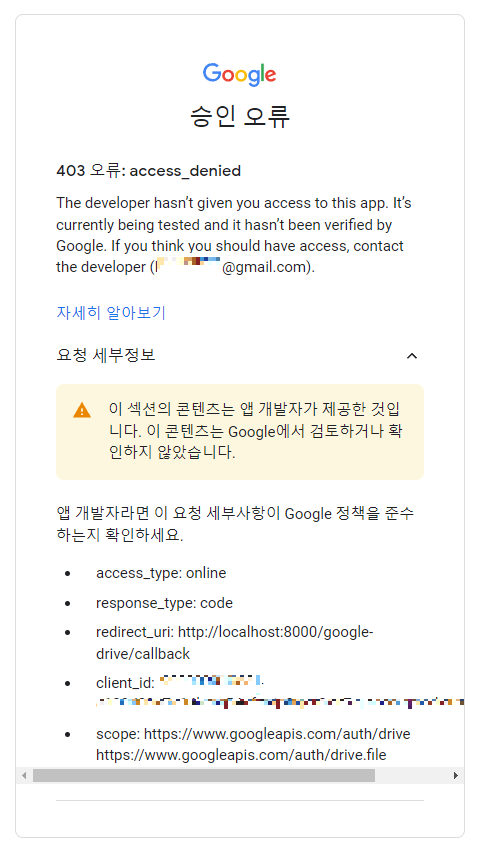Click the redirect_uri localhost callback text
The image size is (483, 853).
click(x=234, y=642)
